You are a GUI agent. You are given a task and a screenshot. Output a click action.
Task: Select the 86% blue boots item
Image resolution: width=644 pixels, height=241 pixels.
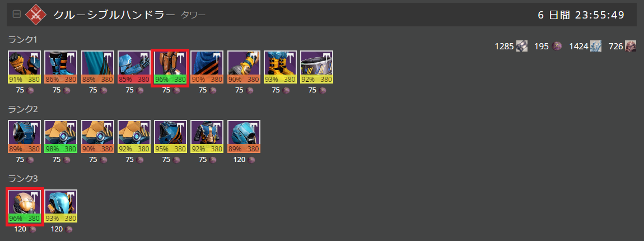[61, 67]
